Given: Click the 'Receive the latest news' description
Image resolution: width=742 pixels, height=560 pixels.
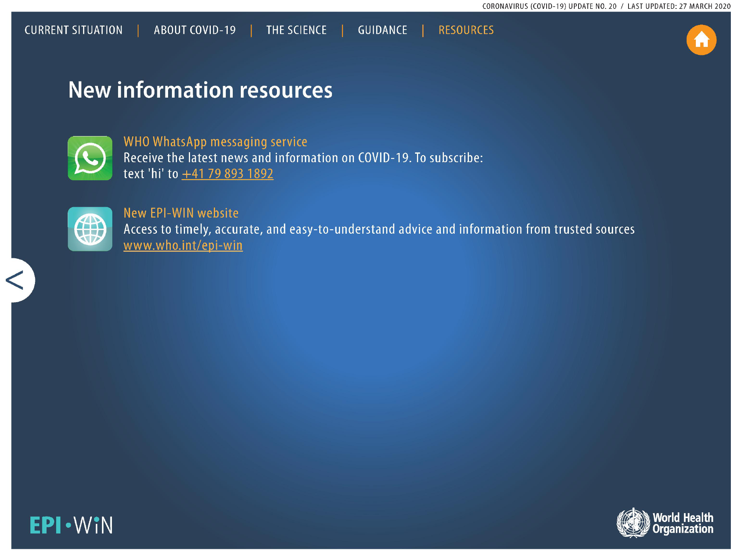Looking at the screenshot, I should point(303,158).
